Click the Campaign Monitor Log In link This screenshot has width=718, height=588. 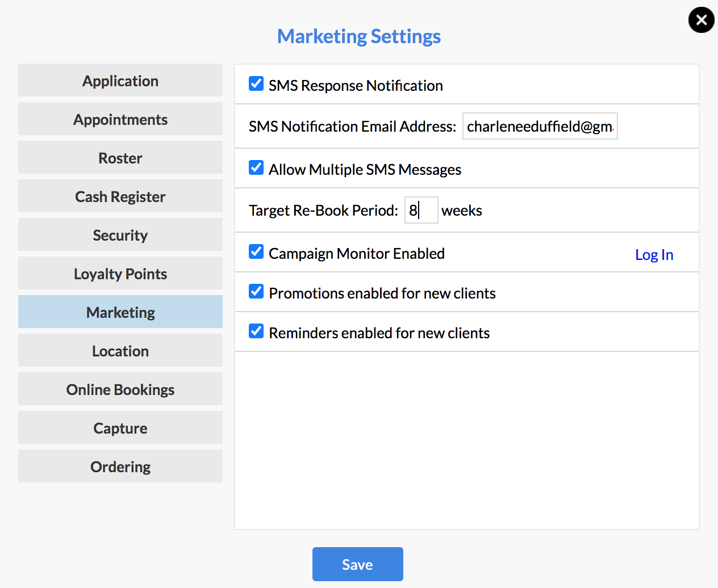(654, 255)
